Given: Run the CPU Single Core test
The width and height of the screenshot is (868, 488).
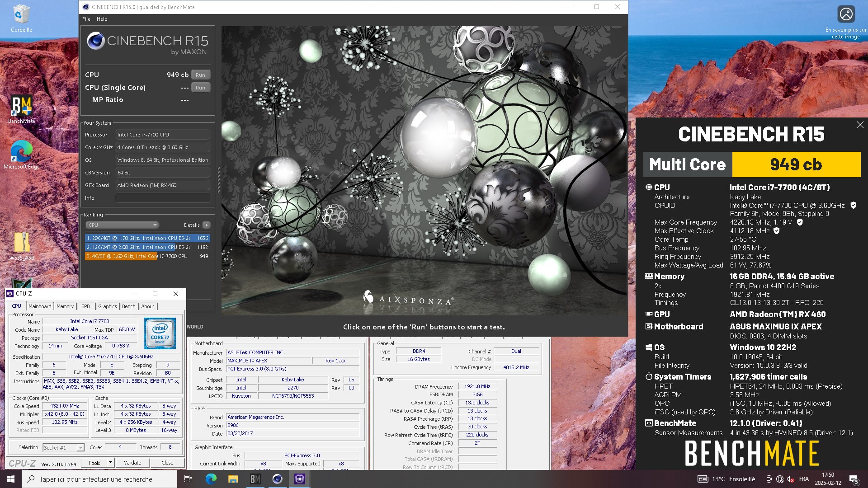Looking at the screenshot, I should pyautogui.click(x=201, y=88).
